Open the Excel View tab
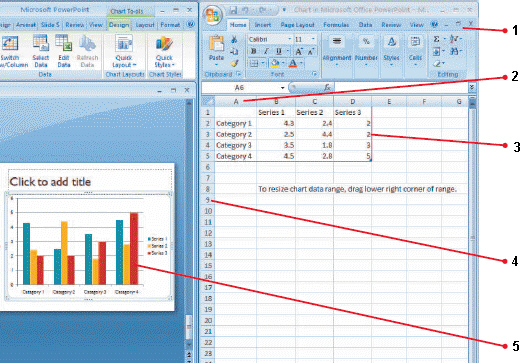This screenshot has height=363, width=530. coord(416,25)
